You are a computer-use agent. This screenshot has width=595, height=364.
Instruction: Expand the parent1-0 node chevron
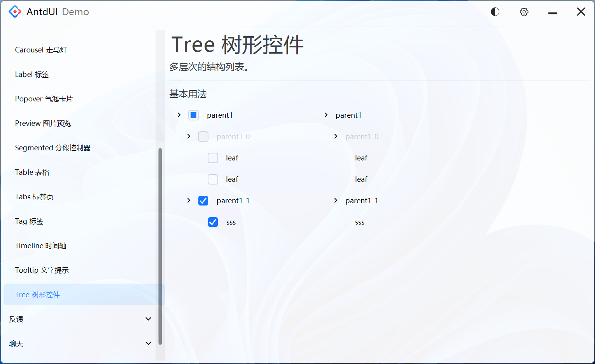189,136
